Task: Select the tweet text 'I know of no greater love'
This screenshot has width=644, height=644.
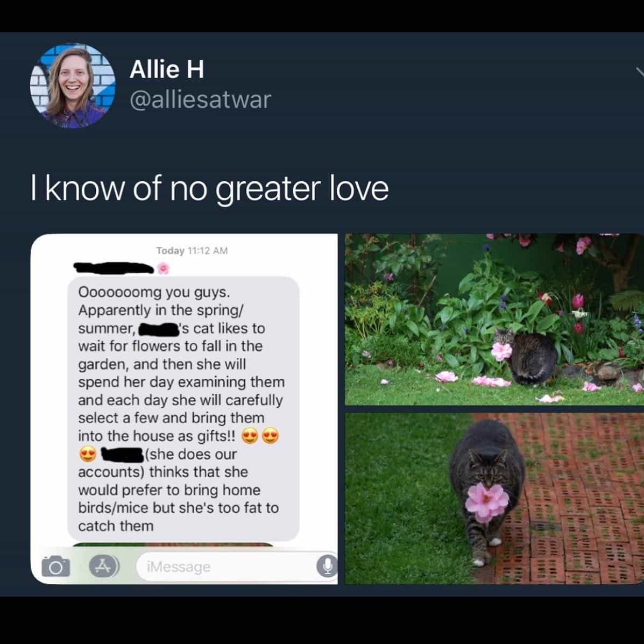Action: 209,188
